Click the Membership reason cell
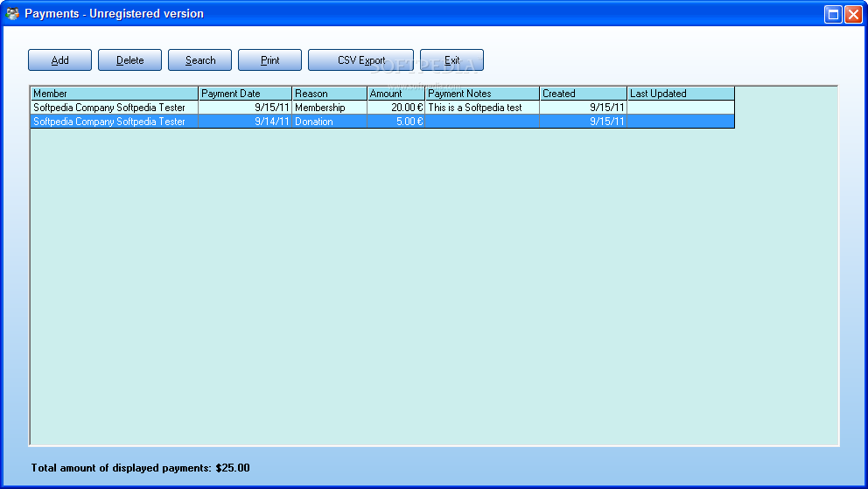Image resolution: width=868 pixels, height=489 pixels. click(x=329, y=108)
